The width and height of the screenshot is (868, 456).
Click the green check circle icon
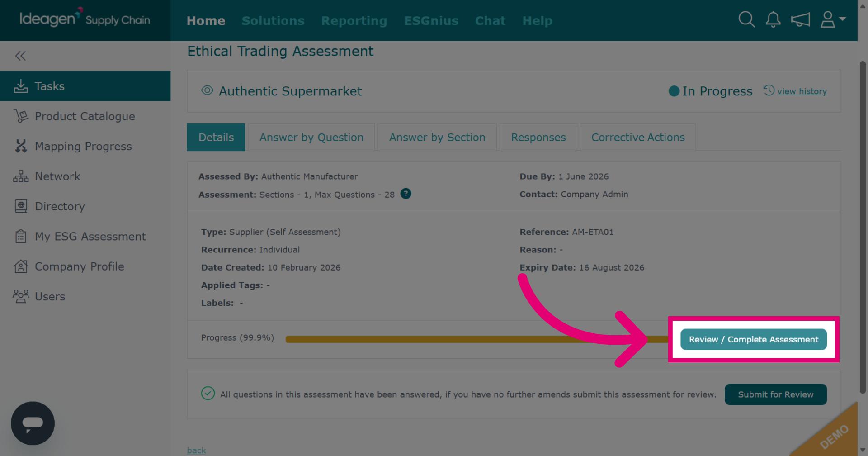click(x=208, y=394)
